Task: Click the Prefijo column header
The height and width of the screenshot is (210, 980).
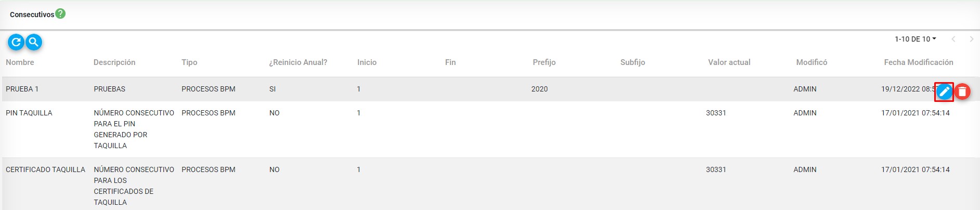Action: coord(544,62)
